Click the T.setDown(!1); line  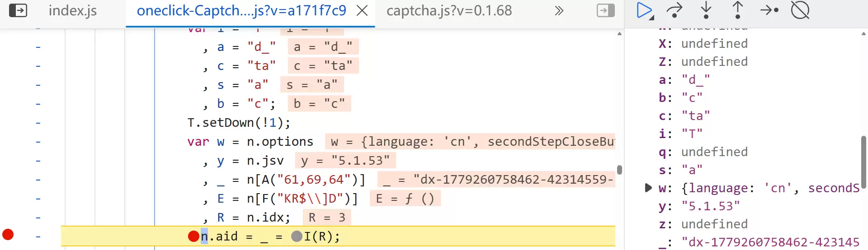click(239, 123)
